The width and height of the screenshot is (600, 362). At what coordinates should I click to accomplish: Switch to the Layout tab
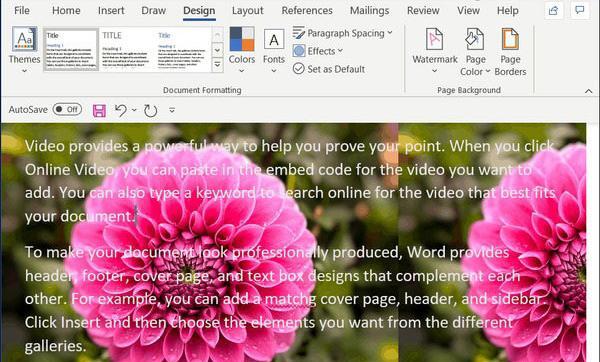pyautogui.click(x=248, y=10)
